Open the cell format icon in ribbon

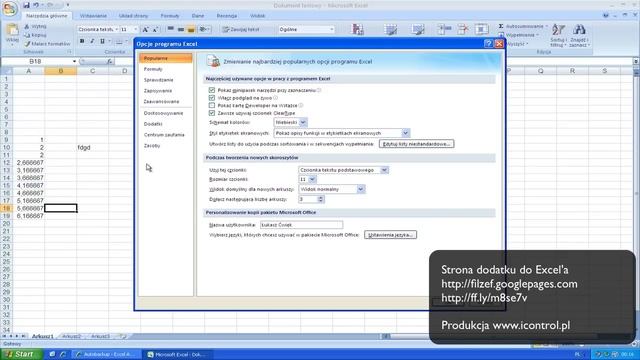(x=482, y=29)
